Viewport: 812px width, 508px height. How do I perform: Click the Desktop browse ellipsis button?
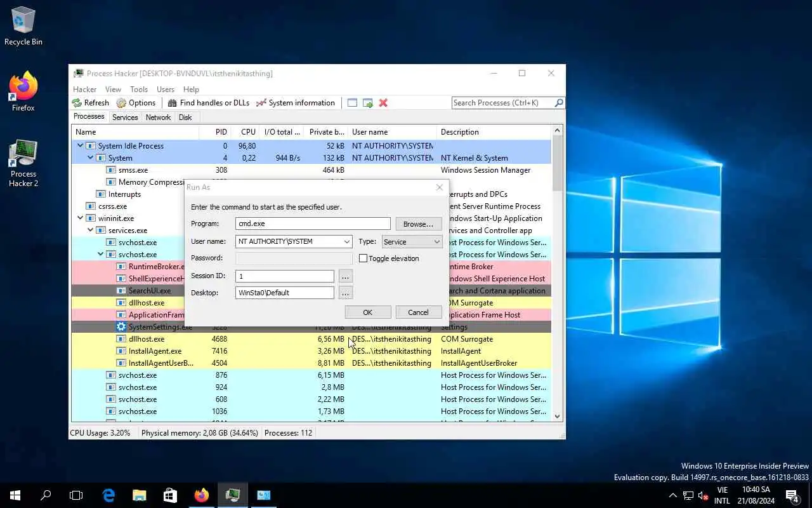(345, 293)
